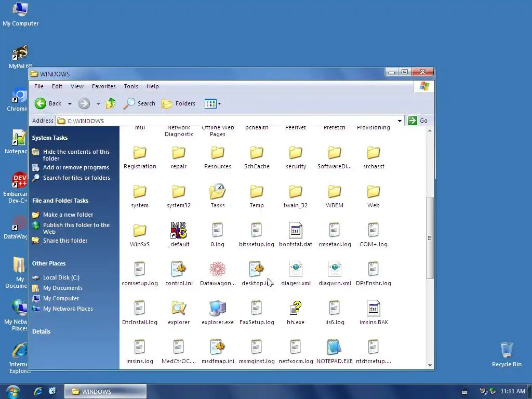Select the Registration folder
532x399 pixels.
(140, 157)
